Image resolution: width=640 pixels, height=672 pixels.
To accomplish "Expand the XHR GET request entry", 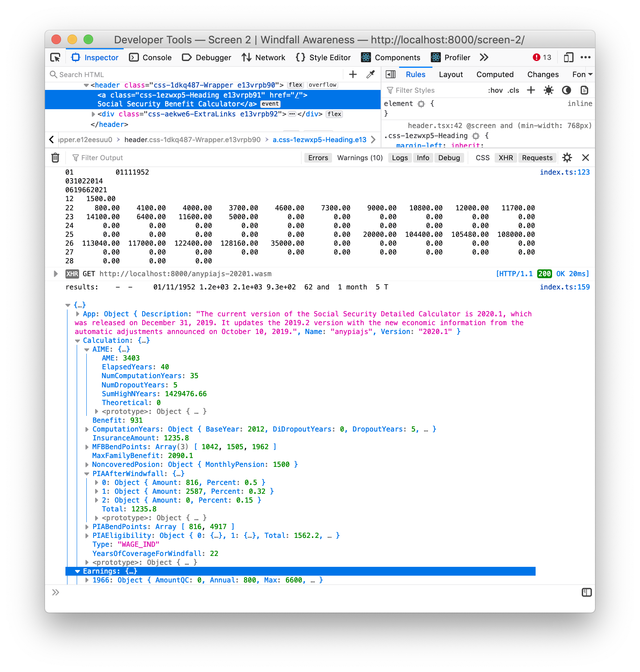I will point(55,274).
